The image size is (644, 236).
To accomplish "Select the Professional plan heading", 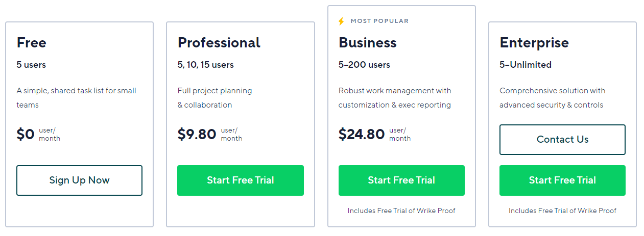I will [x=219, y=42].
